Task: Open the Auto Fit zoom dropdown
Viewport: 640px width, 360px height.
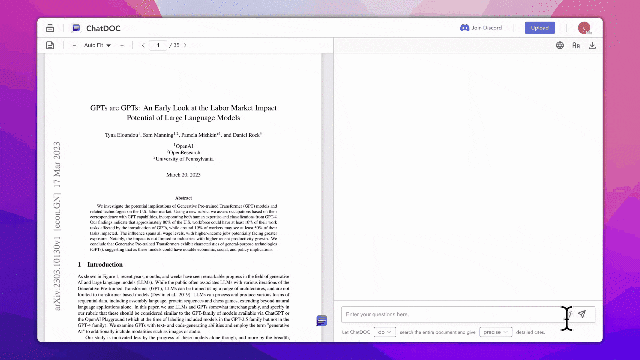Action: coord(97,45)
